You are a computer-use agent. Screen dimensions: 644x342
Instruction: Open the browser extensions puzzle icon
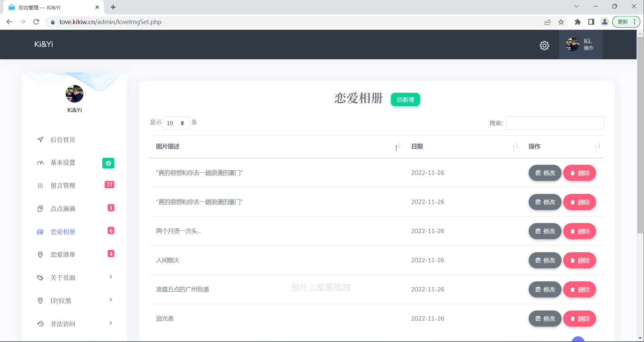pyautogui.click(x=577, y=22)
